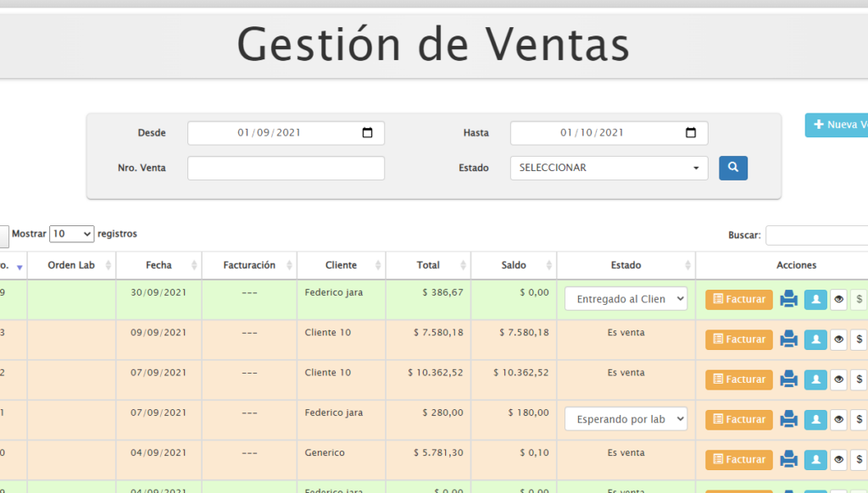Open calendar picker in Hasta date field

tap(690, 133)
